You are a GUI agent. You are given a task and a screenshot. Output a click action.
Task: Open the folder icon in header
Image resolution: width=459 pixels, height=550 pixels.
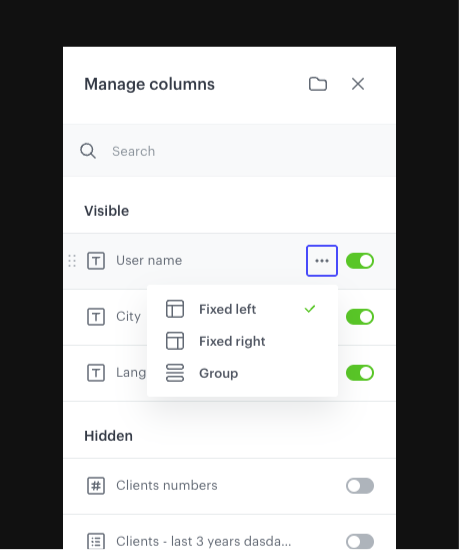tap(318, 84)
